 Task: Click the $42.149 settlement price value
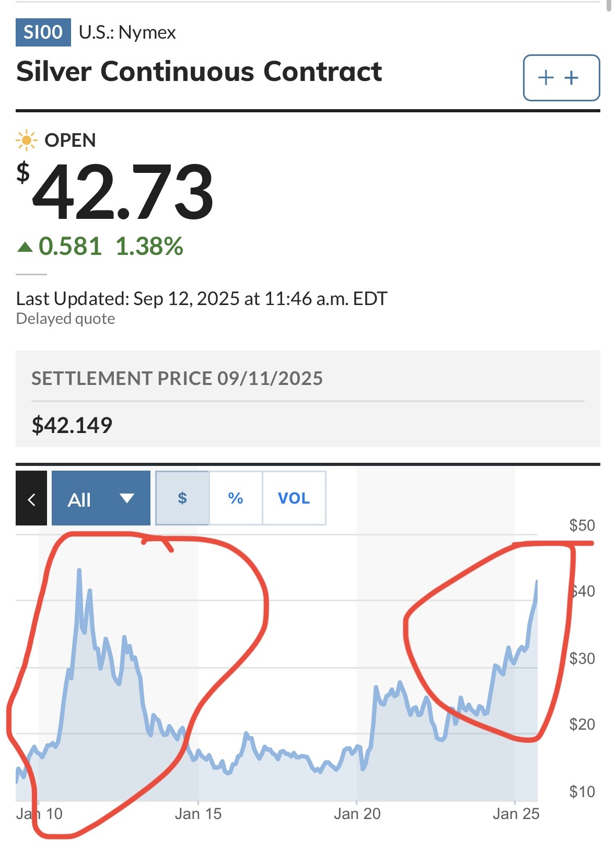coord(72,425)
